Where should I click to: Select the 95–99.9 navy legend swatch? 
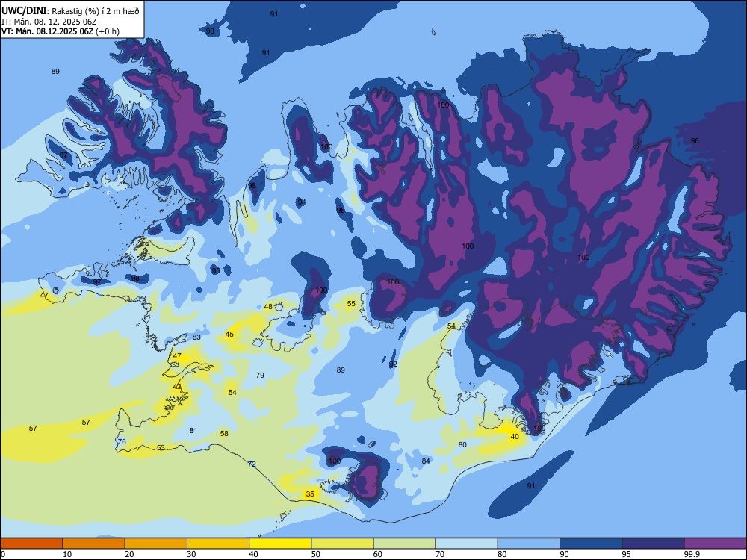(653, 544)
